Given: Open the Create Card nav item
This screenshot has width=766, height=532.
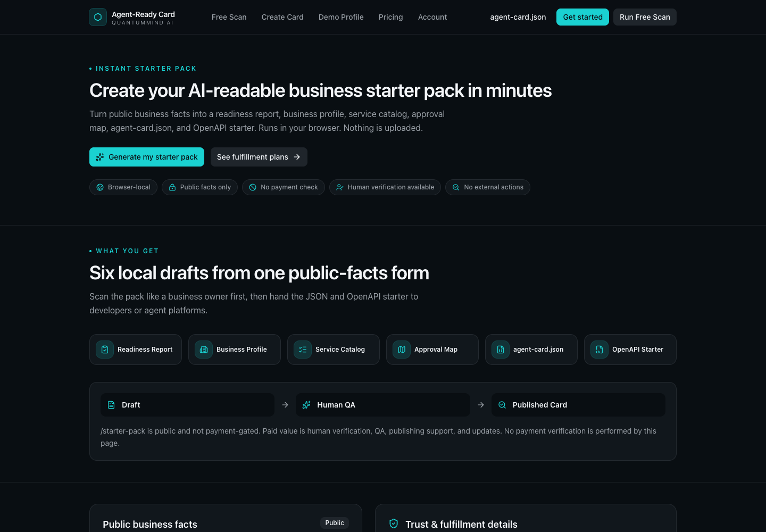Looking at the screenshot, I should pyautogui.click(x=282, y=17).
